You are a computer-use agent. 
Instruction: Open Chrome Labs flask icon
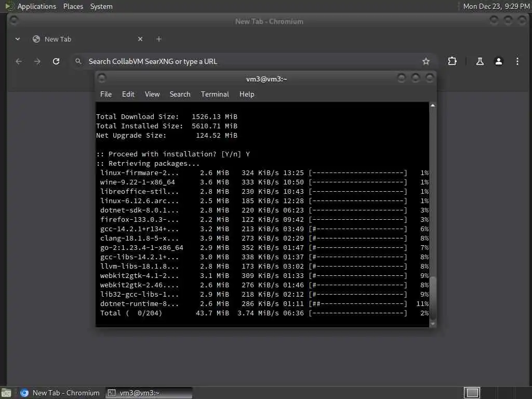click(x=480, y=61)
